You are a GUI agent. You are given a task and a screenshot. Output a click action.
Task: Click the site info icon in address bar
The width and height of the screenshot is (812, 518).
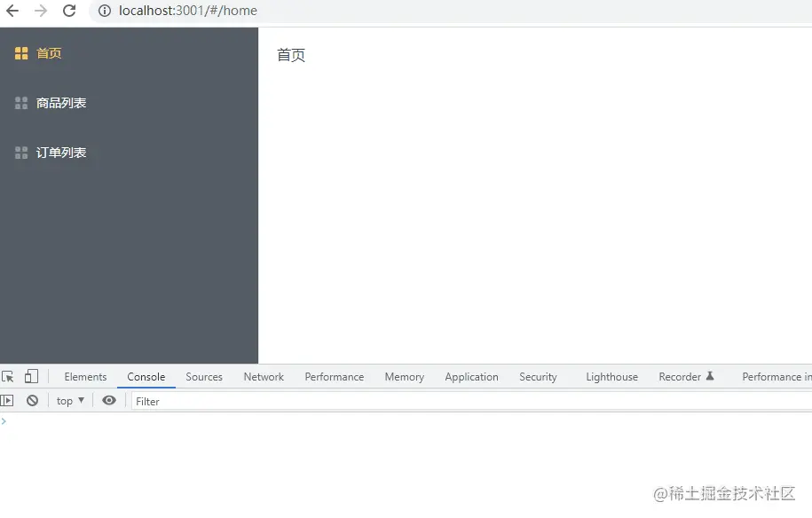click(105, 11)
